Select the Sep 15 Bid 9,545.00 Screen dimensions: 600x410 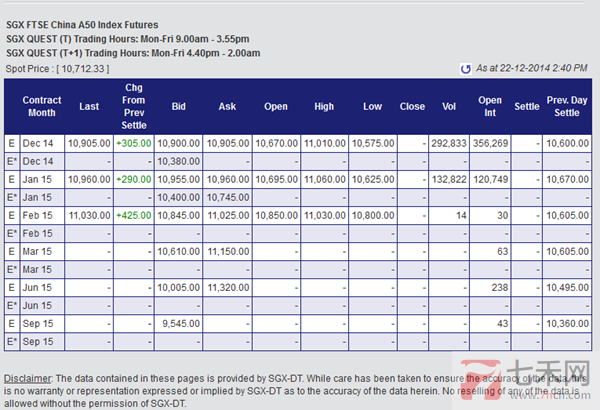181,323
